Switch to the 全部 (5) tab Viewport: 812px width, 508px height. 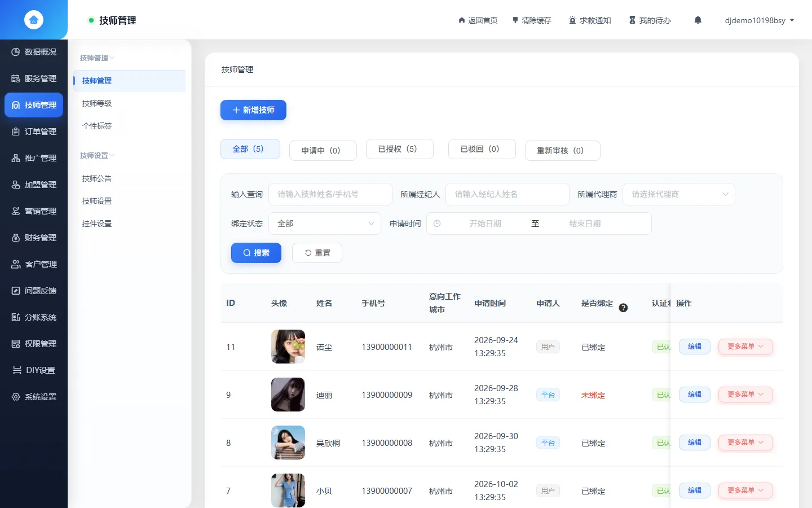click(x=250, y=149)
